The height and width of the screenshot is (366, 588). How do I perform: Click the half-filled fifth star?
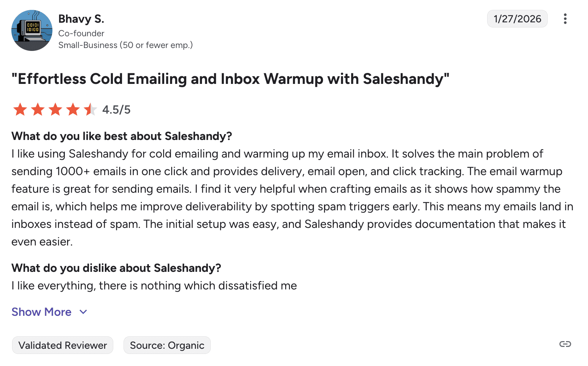pos(90,110)
